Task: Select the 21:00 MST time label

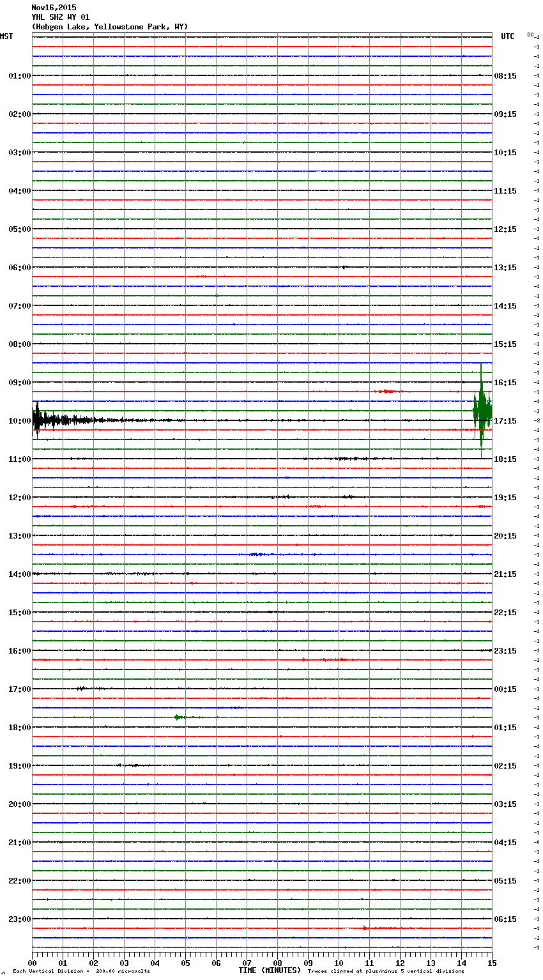Action: click(20, 843)
